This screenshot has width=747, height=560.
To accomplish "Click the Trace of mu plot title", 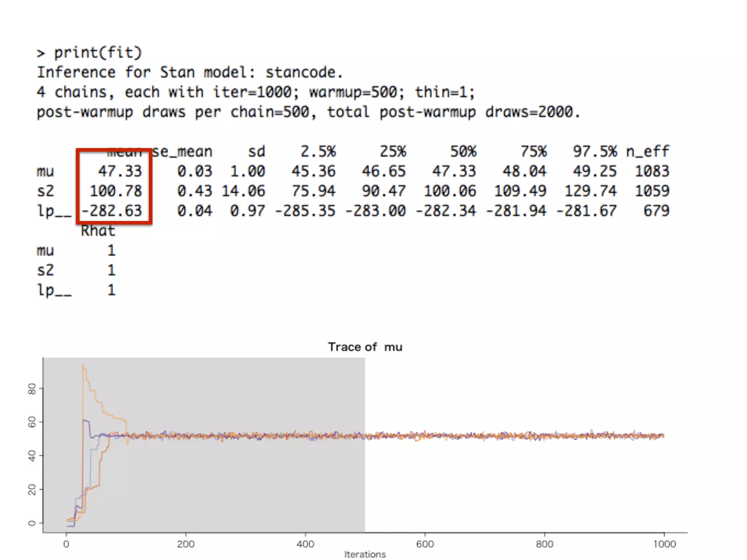I will pos(365,347).
